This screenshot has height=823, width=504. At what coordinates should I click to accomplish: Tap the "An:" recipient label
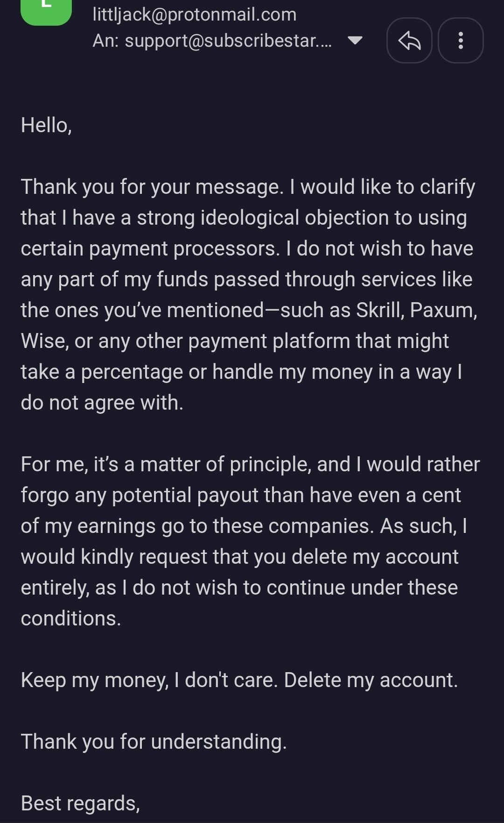105,41
